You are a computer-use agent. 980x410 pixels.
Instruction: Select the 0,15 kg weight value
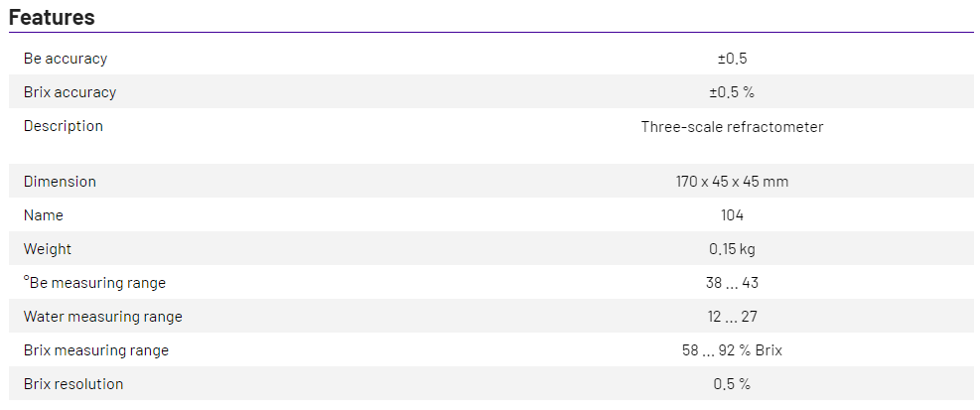(732, 249)
